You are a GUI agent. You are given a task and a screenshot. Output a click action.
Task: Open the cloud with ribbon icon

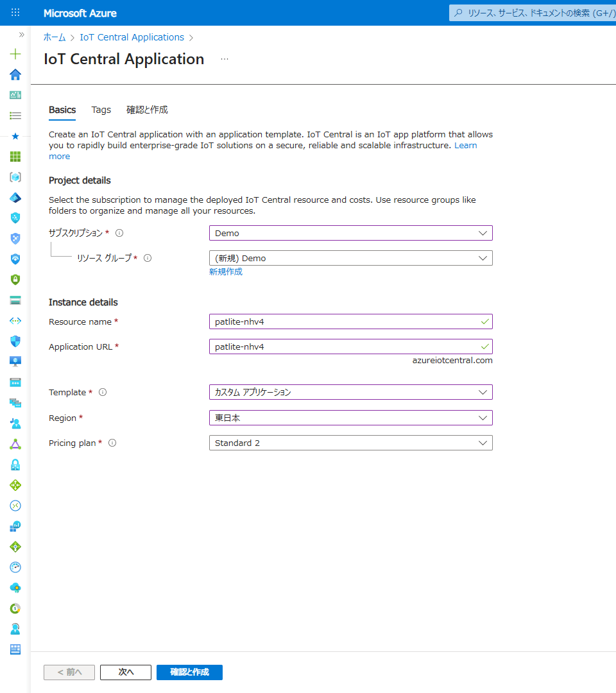point(15,588)
